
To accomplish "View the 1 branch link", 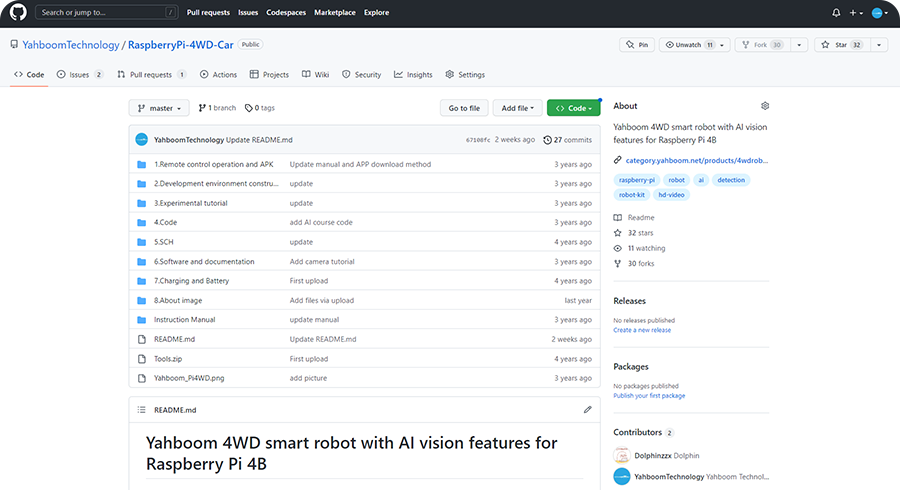I will (x=217, y=108).
